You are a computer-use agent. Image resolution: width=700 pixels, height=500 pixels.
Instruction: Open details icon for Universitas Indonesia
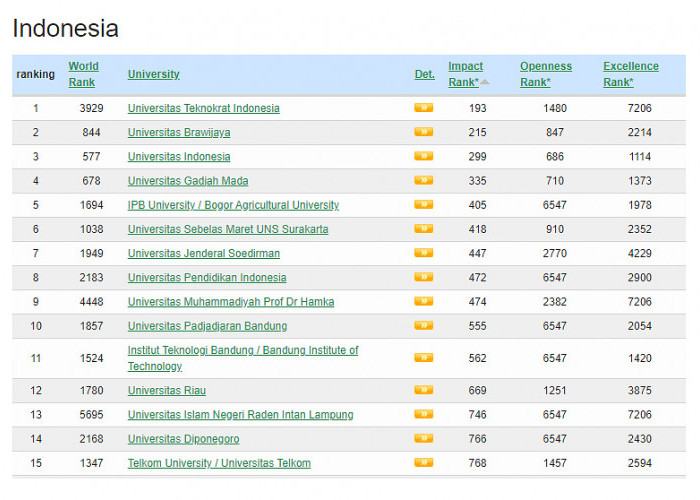(x=423, y=156)
